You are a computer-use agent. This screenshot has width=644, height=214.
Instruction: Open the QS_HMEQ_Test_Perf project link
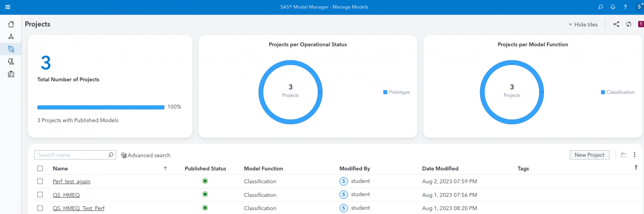(x=78, y=208)
